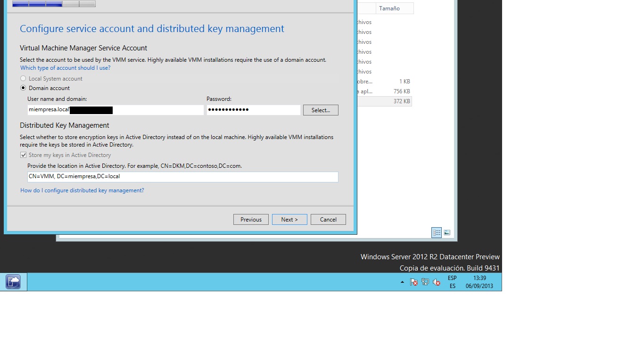This screenshot has width=644, height=362.
Task: Switch Explorer to details view
Action: 437,232
